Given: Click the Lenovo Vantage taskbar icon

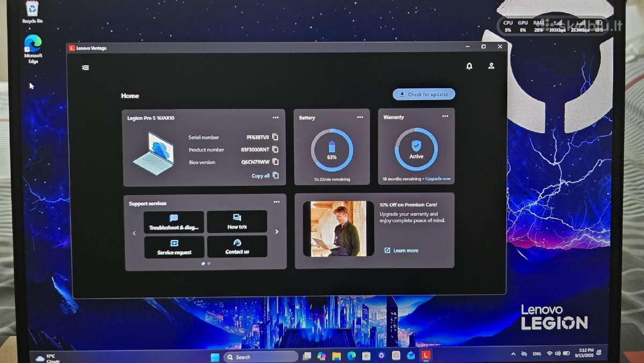Looking at the screenshot, I should pos(426,355).
